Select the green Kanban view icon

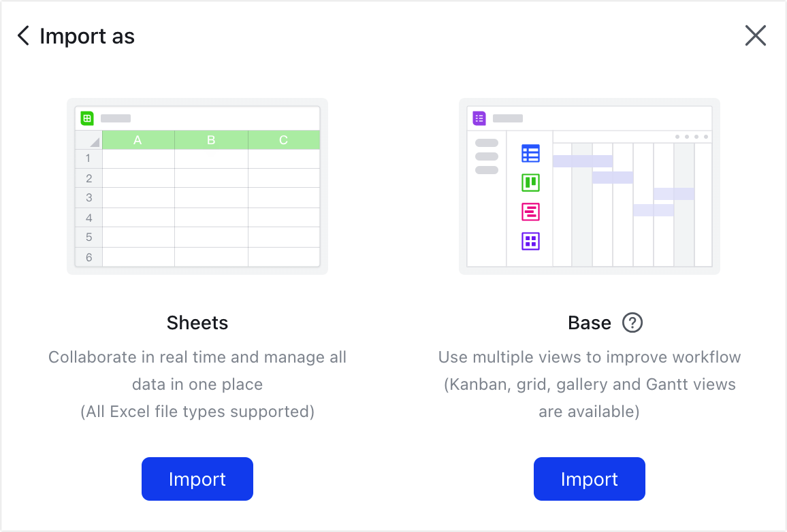530,182
